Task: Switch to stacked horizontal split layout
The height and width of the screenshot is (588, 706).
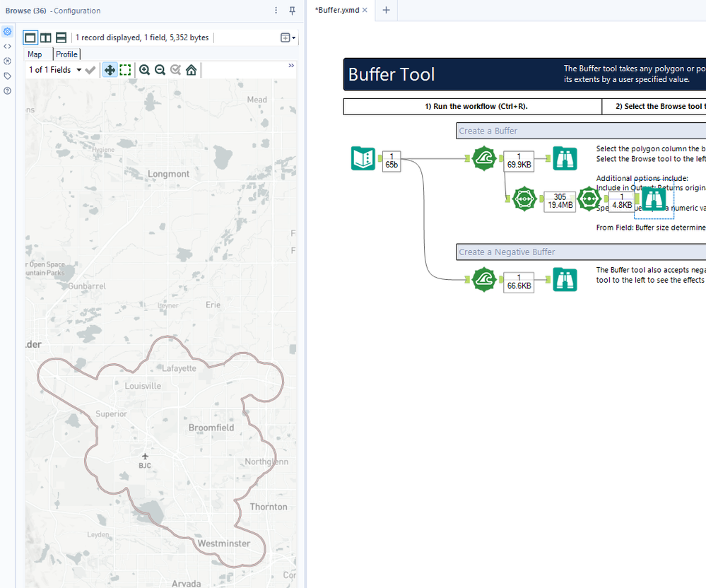Action: (61, 38)
